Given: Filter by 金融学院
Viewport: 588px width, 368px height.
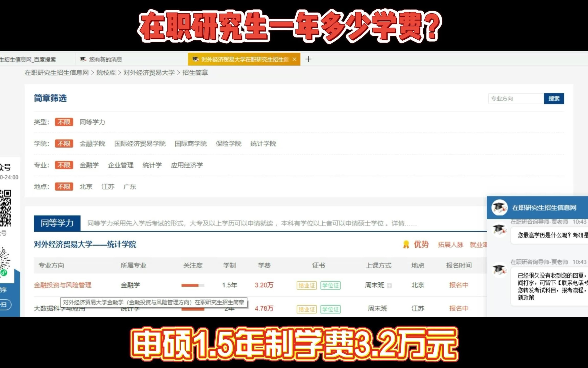Looking at the screenshot, I should tap(92, 144).
